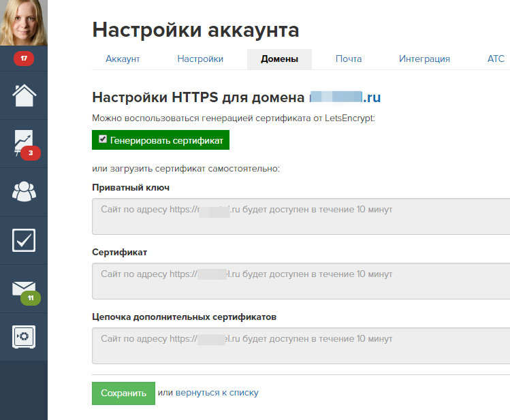Click the green Сохранить button

click(123, 393)
